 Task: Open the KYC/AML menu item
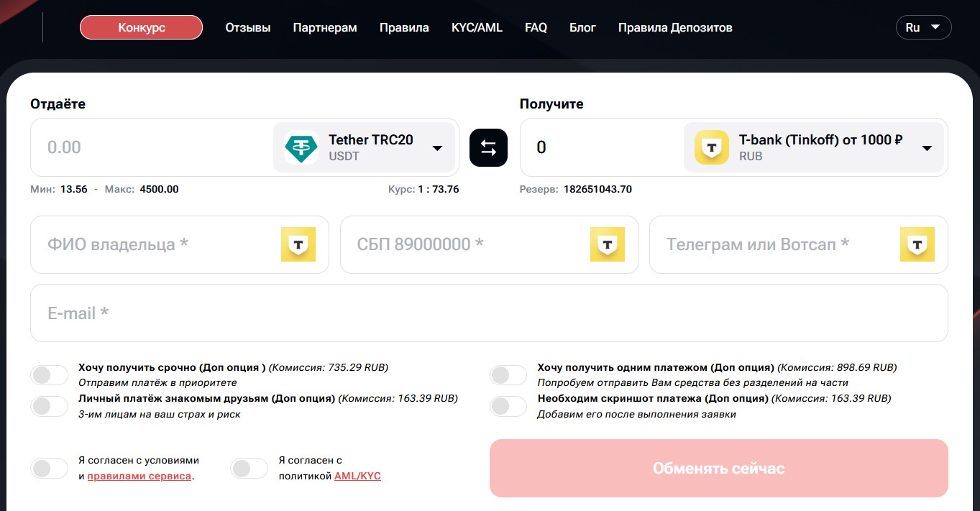pos(477,28)
